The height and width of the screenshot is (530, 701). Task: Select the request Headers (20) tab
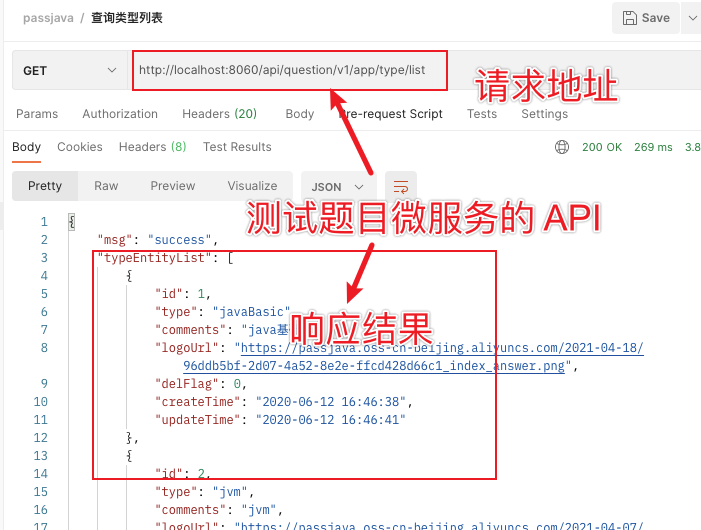219,114
